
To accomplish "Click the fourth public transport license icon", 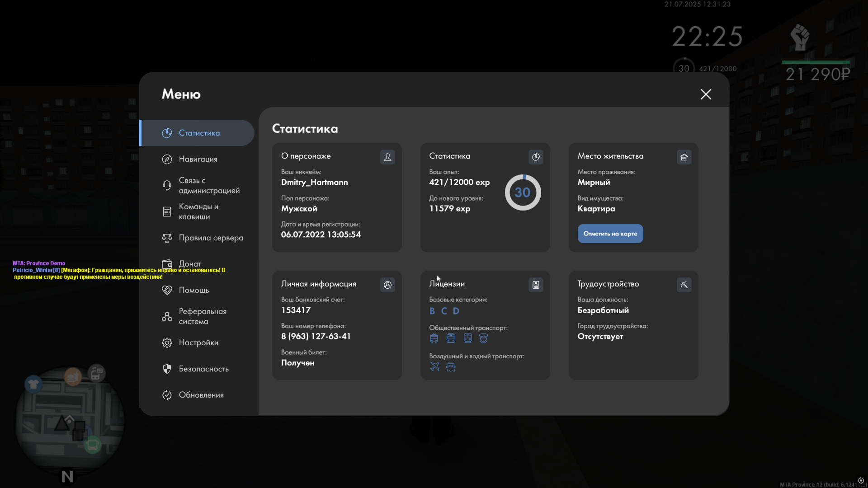I will point(483,338).
